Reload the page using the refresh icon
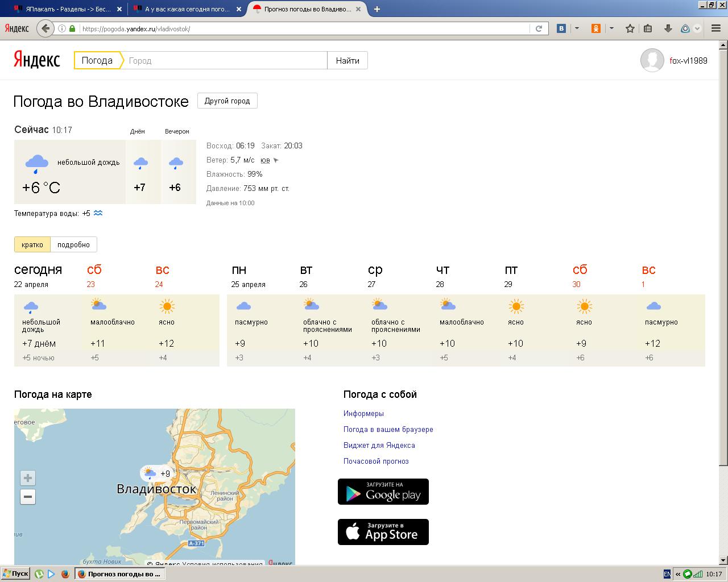The image size is (728, 582). pyautogui.click(x=539, y=28)
